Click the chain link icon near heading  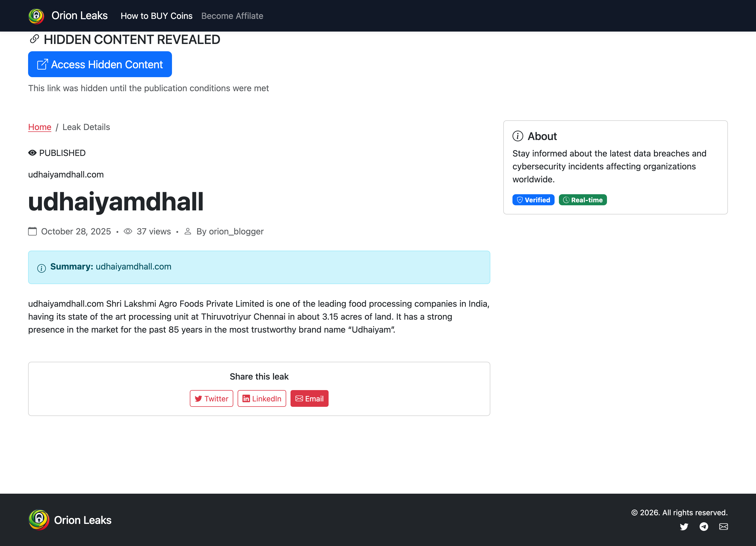(34, 39)
